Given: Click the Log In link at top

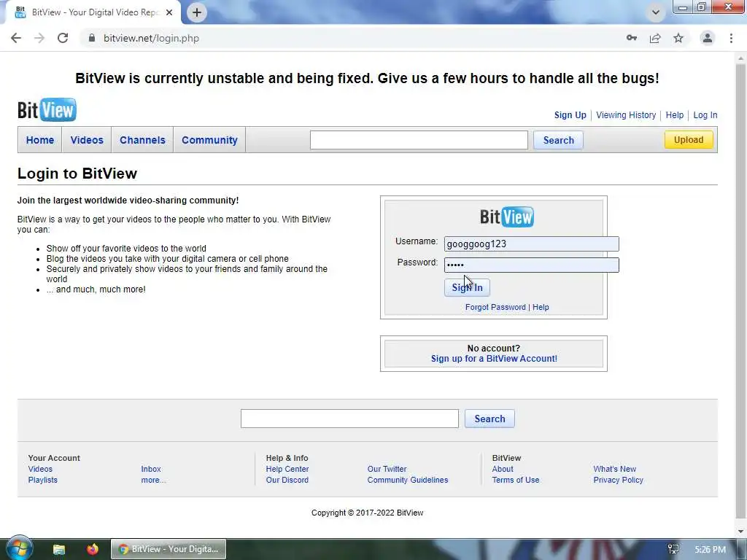Looking at the screenshot, I should (705, 114).
